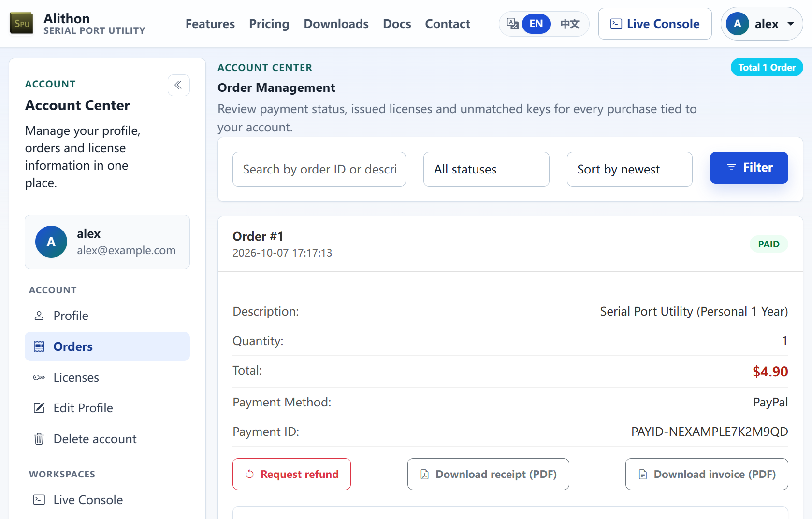Viewport: 812px width, 519px height.
Task: Click the PAID status badge
Action: click(768, 244)
